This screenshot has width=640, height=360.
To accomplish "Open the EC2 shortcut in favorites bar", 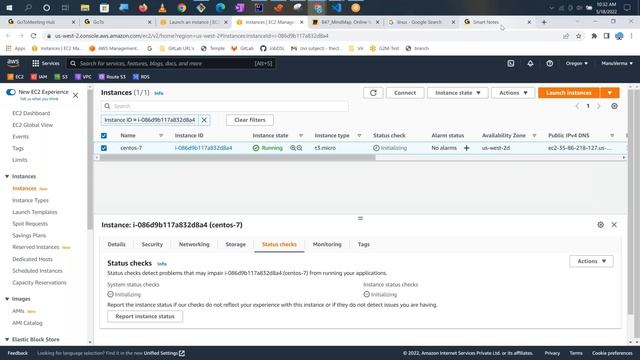I will point(16,77).
